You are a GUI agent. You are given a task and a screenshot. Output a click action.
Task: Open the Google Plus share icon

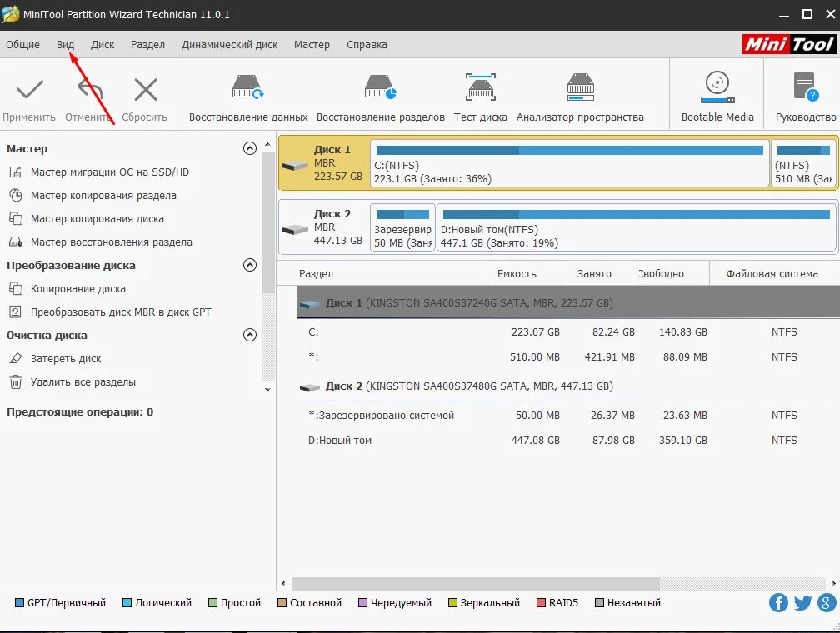pos(827,602)
